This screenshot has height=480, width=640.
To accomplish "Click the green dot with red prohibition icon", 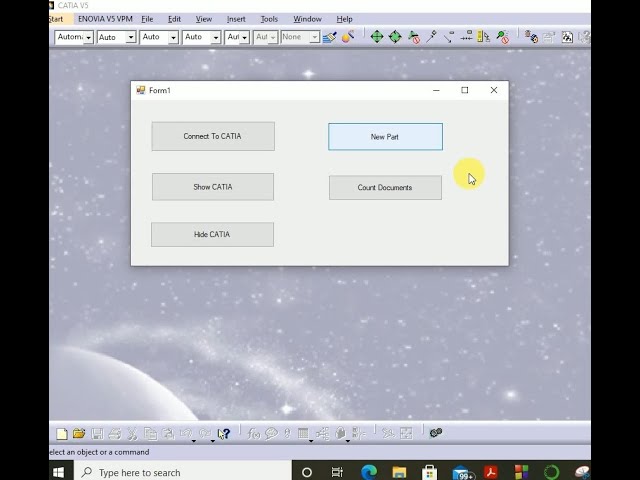I will [x=503, y=37].
